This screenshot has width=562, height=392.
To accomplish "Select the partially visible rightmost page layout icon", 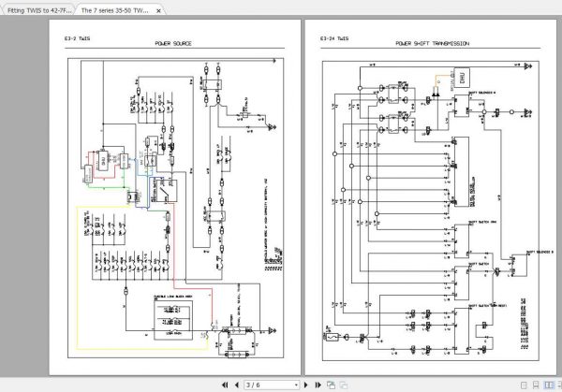I will 559,385.
